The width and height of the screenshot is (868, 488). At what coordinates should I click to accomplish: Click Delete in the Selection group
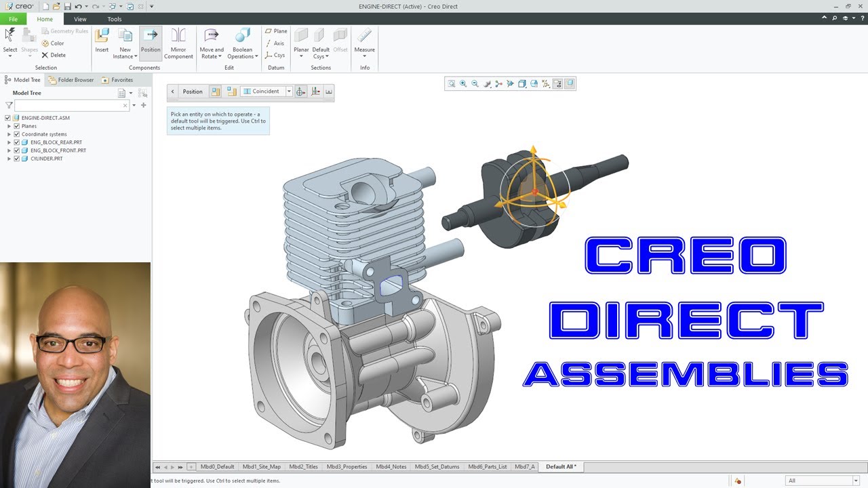(54, 55)
